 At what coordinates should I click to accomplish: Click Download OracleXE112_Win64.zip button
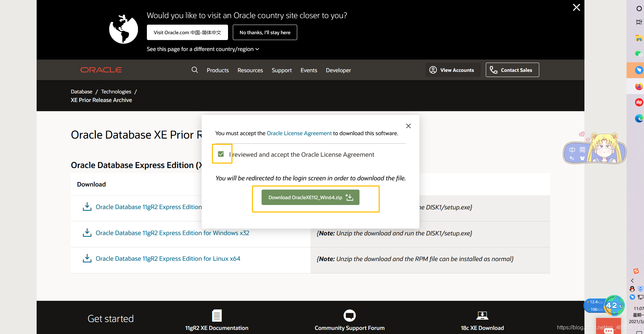click(x=311, y=197)
